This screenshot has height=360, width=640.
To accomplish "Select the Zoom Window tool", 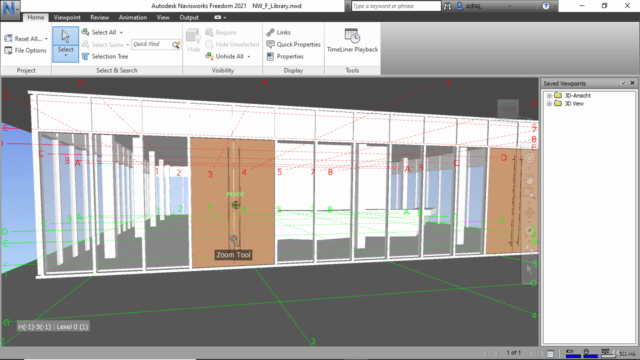I will point(529,193).
